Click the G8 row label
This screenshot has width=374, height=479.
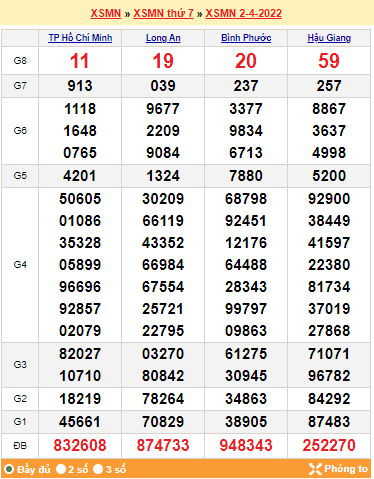pyautogui.click(x=20, y=61)
